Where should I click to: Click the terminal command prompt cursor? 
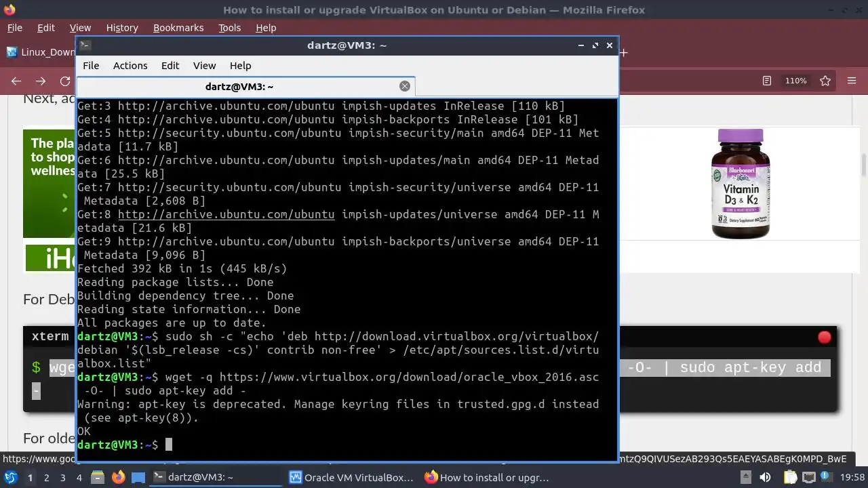coord(169,445)
